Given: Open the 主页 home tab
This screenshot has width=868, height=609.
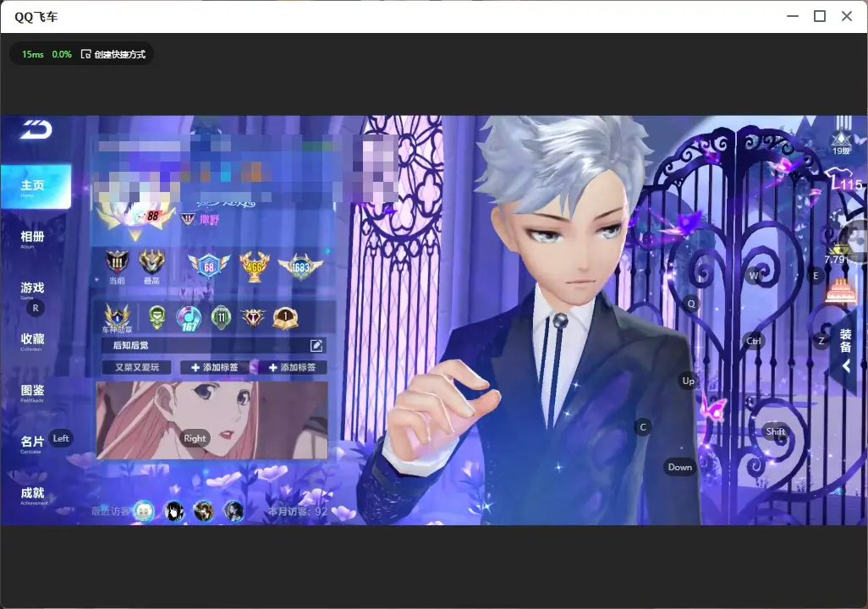Looking at the screenshot, I should click(x=36, y=187).
